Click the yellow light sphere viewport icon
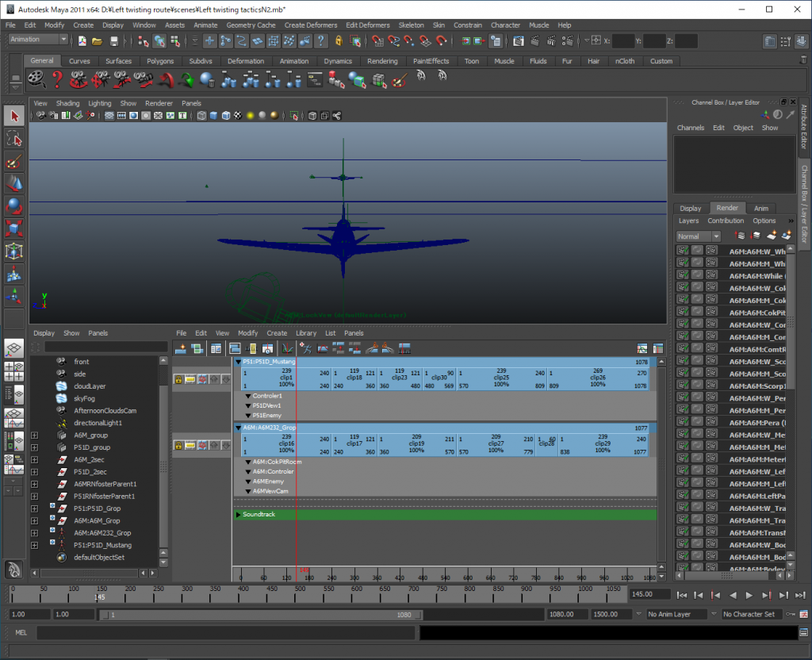Viewport: 812px width, 660px height. (x=250, y=116)
